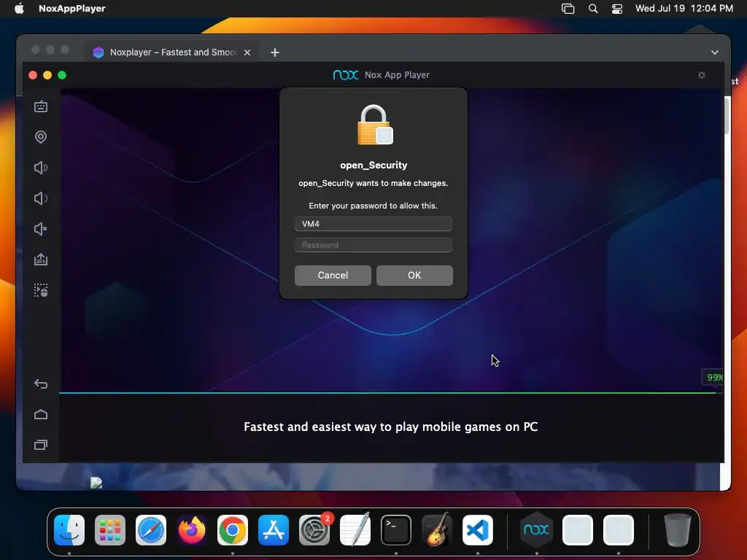This screenshot has height=560, width=747.
Task: Open the keyboard control icon in Nox sidebar
Action: [x=41, y=106]
